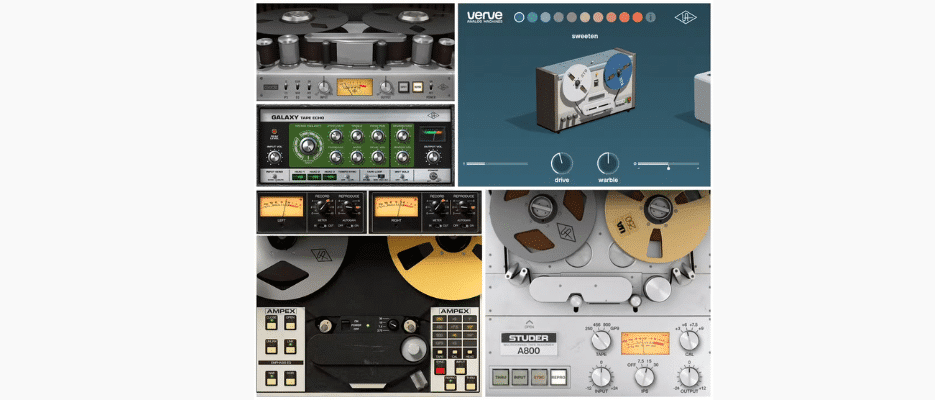Viewport: 935px width, 400px height.
Task: Click the Ampex RIGHT VU meter
Action: [x=397, y=206]
